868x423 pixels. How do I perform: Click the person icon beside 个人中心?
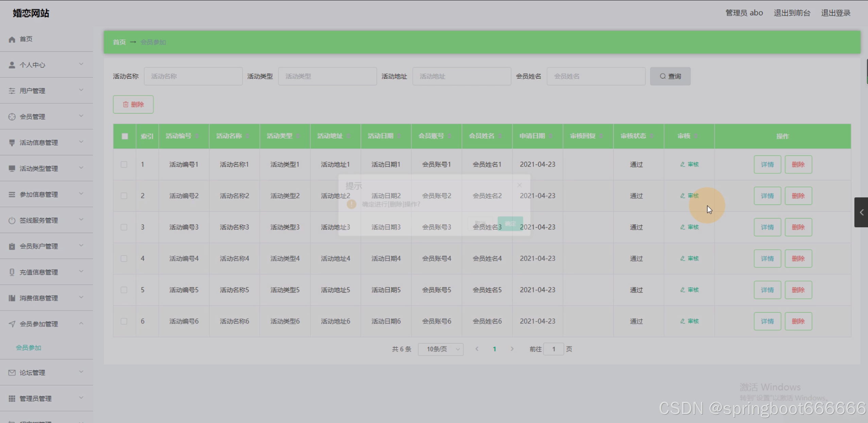pyautogui.click(x=12, y=65)
